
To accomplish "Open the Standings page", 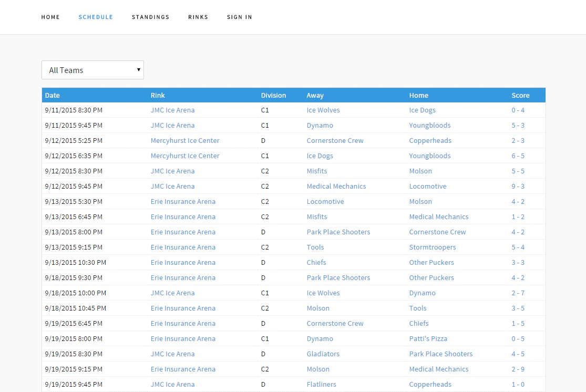I will pos(151,17).
